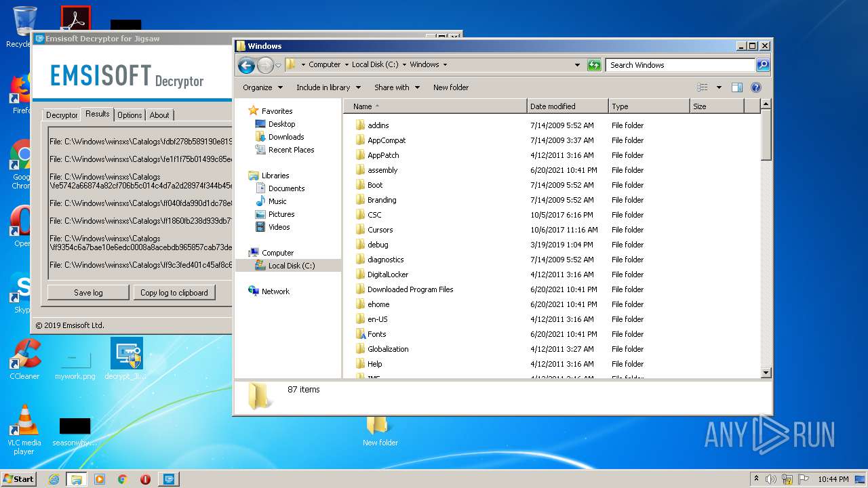Sort by the Size column header
Viewport: 868px width, 488px height.
pyautogui.click(x=716, y=106)
